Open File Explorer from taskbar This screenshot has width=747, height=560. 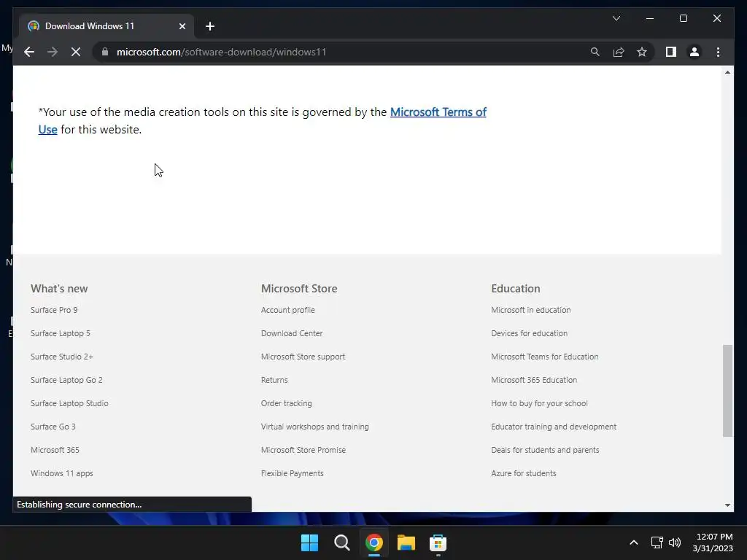(406, 542)
